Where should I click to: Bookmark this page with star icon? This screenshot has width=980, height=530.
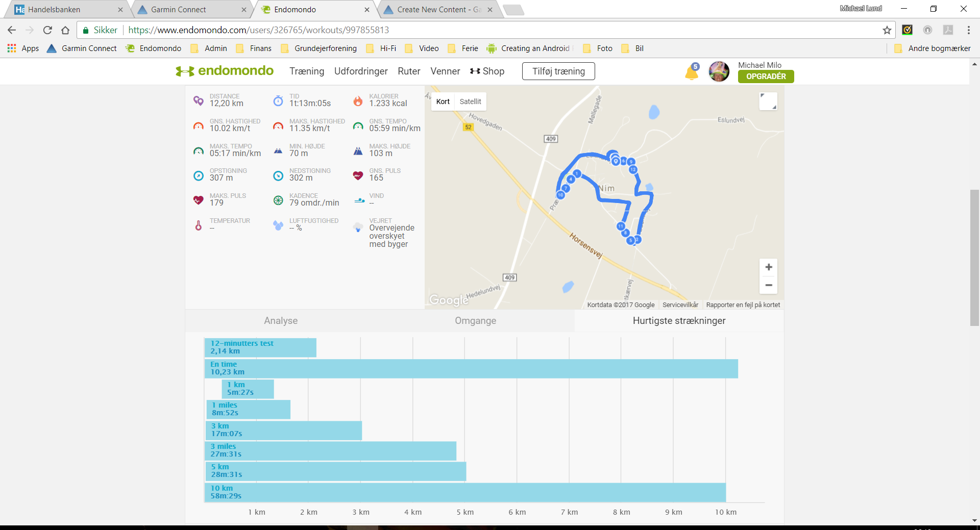[x=887, y=30]
